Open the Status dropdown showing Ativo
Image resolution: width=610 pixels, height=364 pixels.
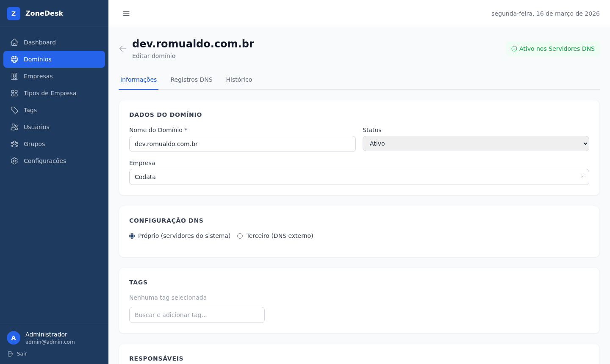[x=476, y=143]
